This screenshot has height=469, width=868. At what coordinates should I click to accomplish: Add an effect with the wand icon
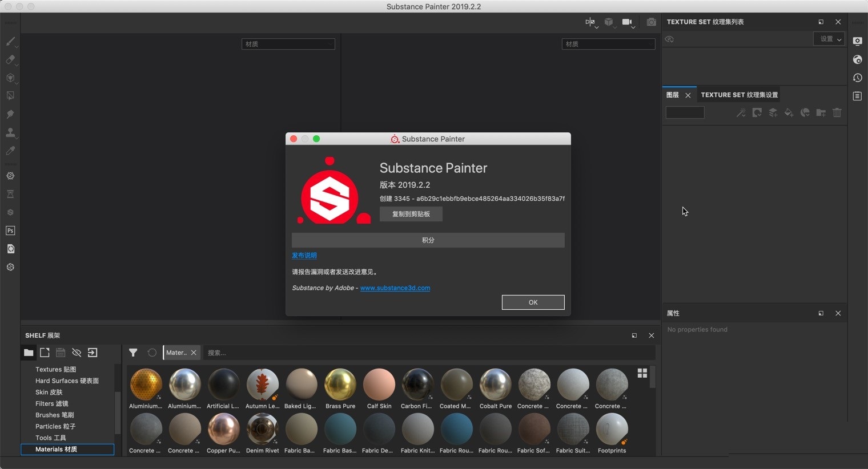pyautogui.click(x=741, y=112)
